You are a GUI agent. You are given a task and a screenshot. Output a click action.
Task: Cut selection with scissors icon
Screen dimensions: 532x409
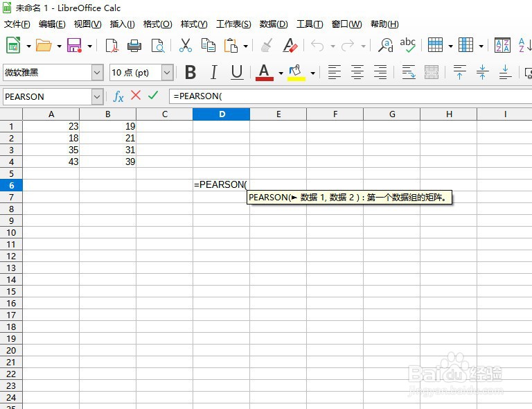click(186, 45)
